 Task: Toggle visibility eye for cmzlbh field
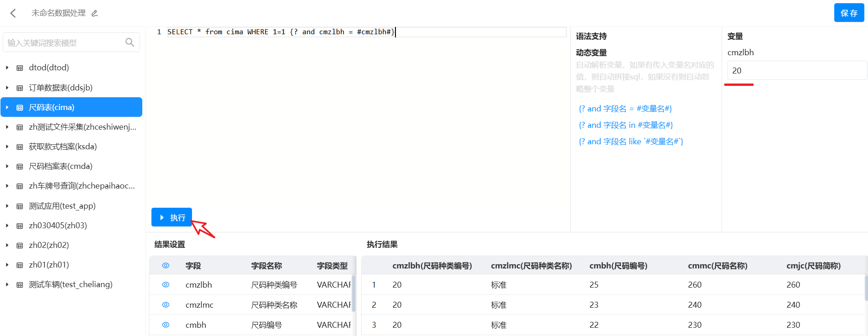tap(166, 285)
